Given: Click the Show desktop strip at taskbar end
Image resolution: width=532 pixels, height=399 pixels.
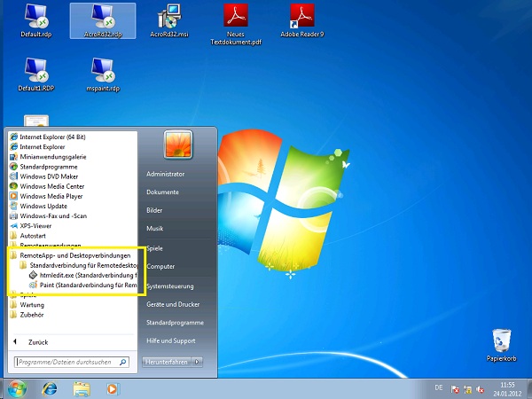Looking at the screenshot, I should 529,389.
